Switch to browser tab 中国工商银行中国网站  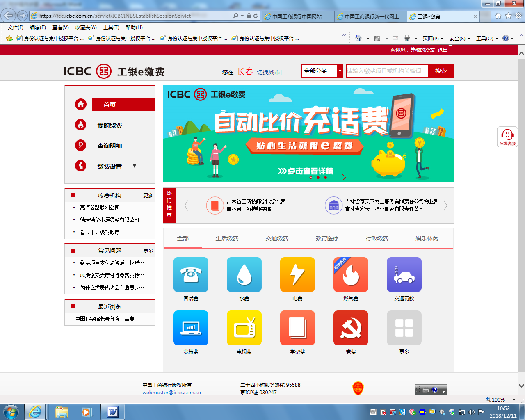(298, 16)
